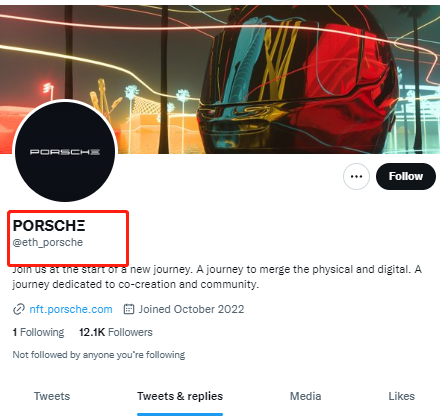View the 12.1K Followers list
440x416 pixels.
(116, 332)
